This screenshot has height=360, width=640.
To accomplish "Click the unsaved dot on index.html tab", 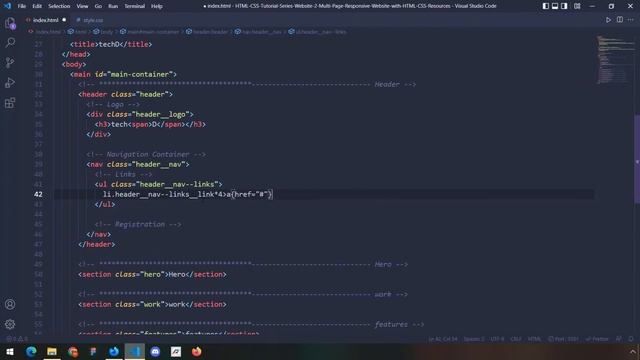I will coord(64,20).
